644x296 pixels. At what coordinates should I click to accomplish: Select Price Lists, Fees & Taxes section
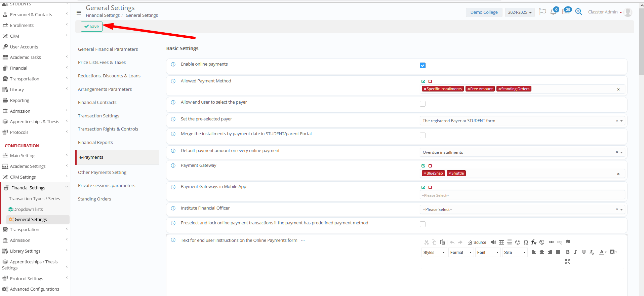point(102,63)
